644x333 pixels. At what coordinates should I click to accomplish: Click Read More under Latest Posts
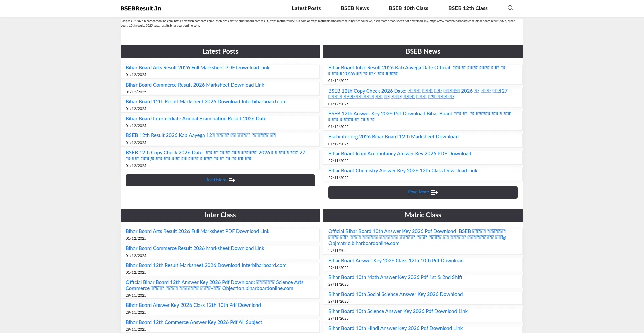click(216, 180)
